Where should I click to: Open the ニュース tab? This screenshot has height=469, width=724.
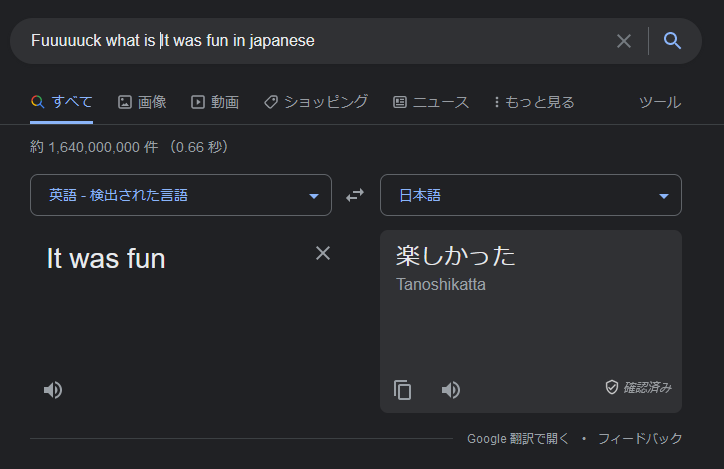click(431, 102)
